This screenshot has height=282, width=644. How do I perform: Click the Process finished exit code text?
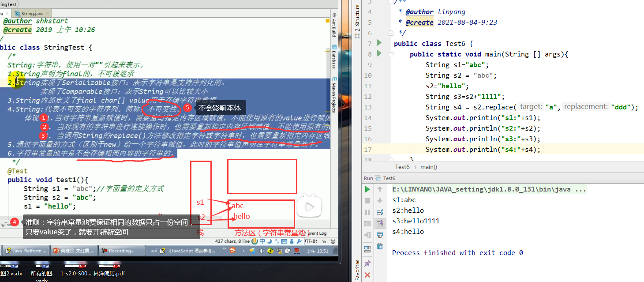tap(457, 253)
